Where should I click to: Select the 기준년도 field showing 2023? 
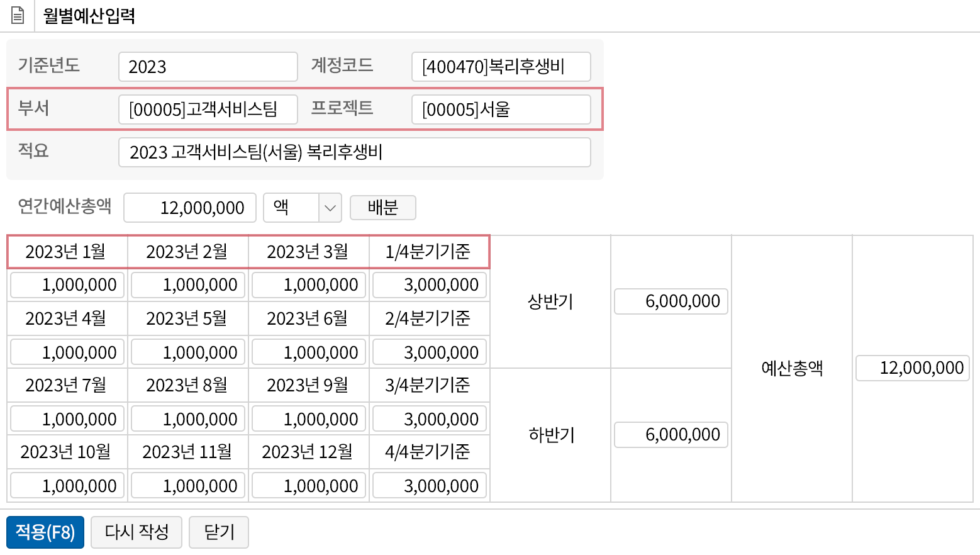point(208,66)
